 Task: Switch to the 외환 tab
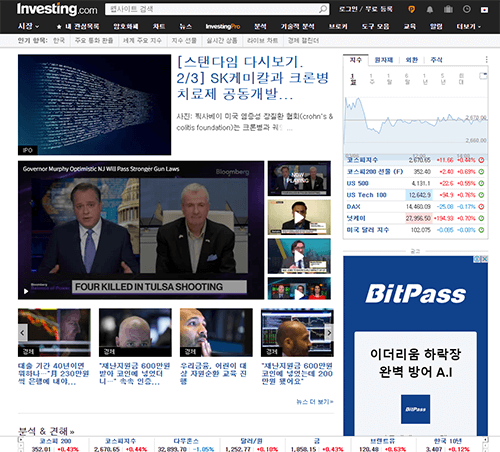coord(412,60)
